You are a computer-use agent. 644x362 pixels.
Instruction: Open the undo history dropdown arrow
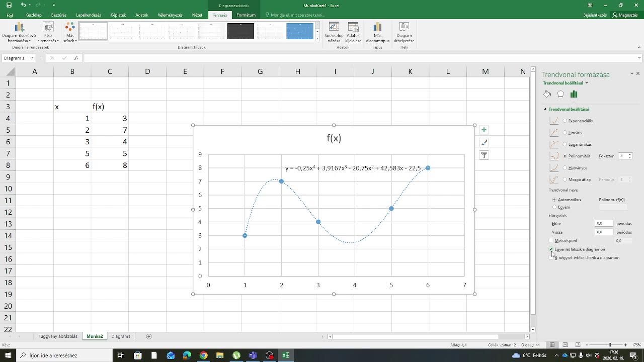pyautogui.click(x=30, y=5)
